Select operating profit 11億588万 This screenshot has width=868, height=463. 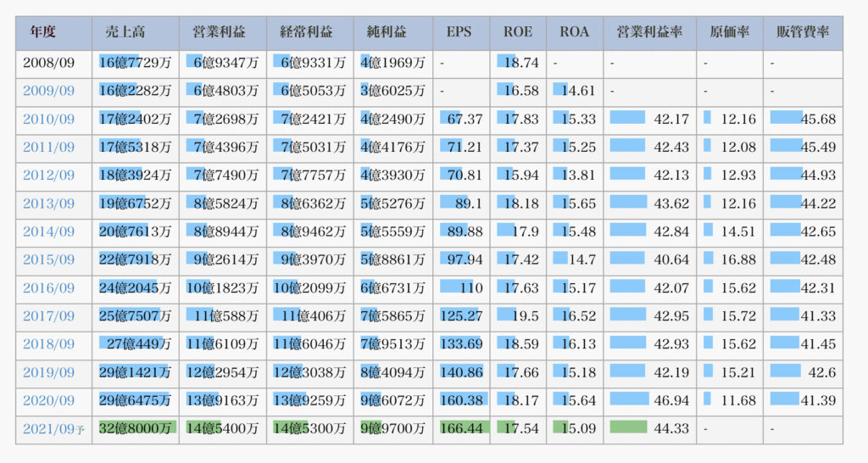[226, 316]
